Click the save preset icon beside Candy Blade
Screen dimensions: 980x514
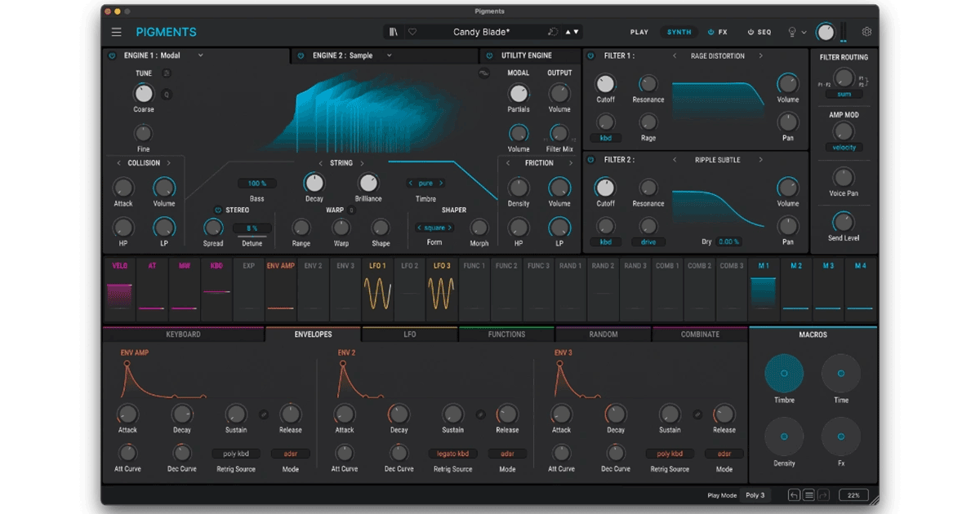point(553,32)
